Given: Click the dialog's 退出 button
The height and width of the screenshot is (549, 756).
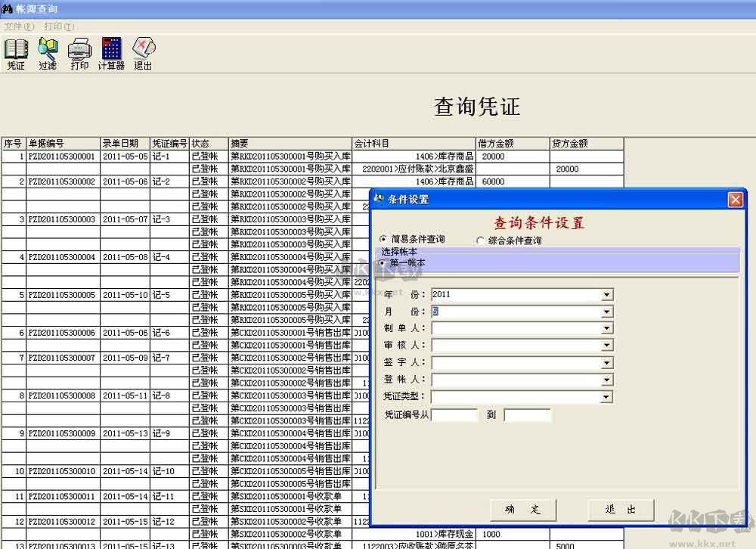Looking at the screenshot, I should (620, 510).
